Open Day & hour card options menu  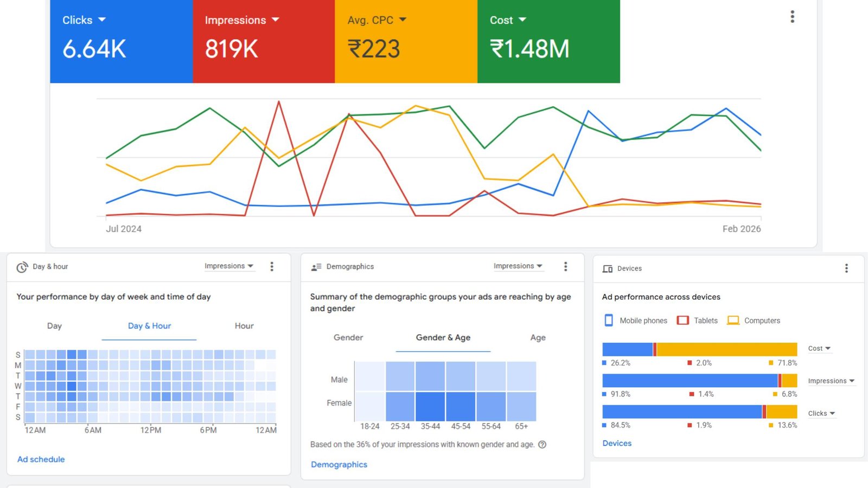[272, 266]
